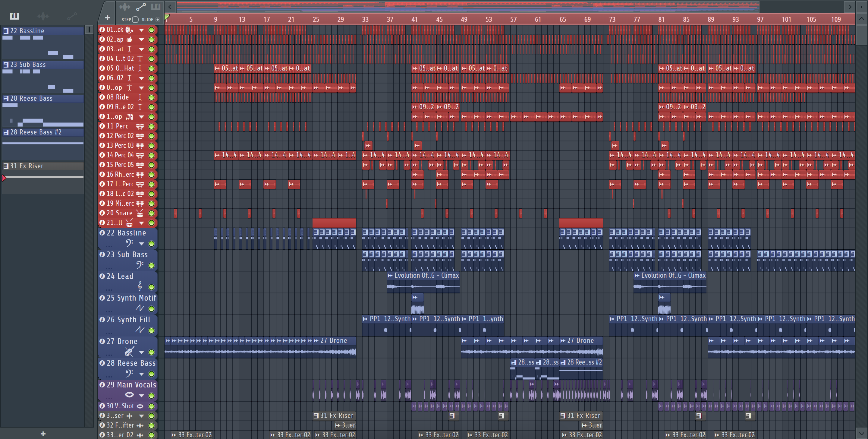Select the piano-roll patterns picker tab

coord(14,16)
